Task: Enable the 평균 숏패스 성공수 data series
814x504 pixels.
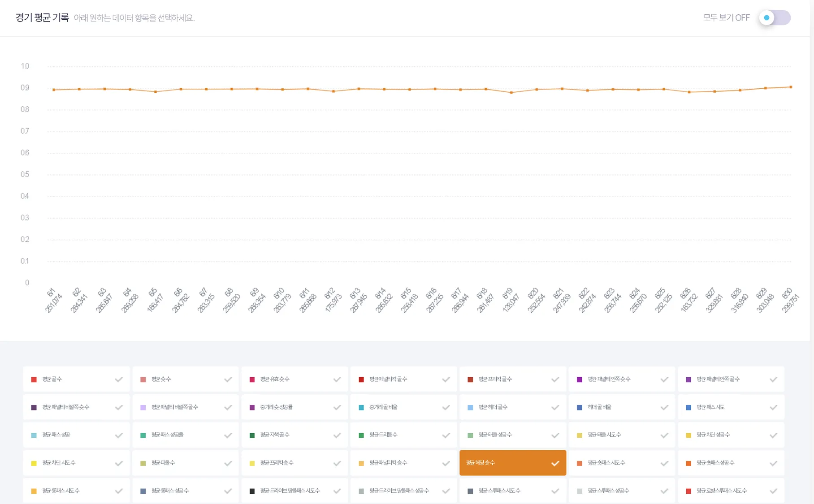Action: 731,463
